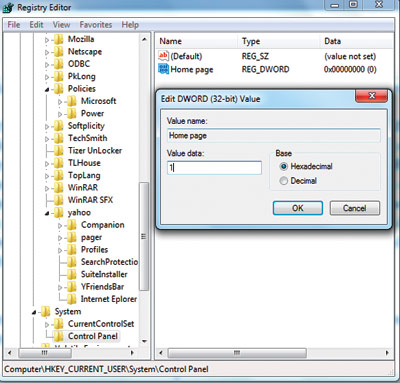The image size is (400, 383).
Task: Click the Internet Eplorer folder icon
Action: tap(72, 299)
